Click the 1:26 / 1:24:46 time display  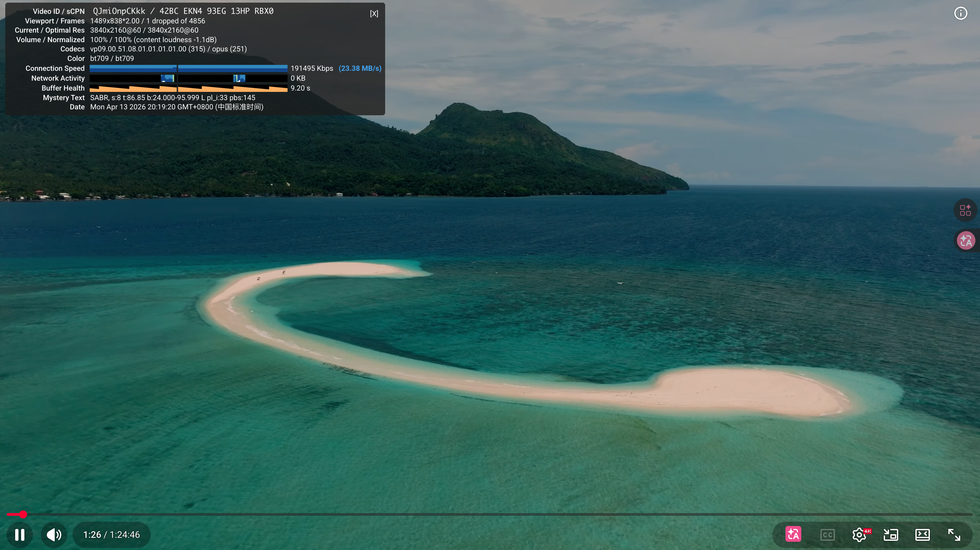(x=111, y=535)
